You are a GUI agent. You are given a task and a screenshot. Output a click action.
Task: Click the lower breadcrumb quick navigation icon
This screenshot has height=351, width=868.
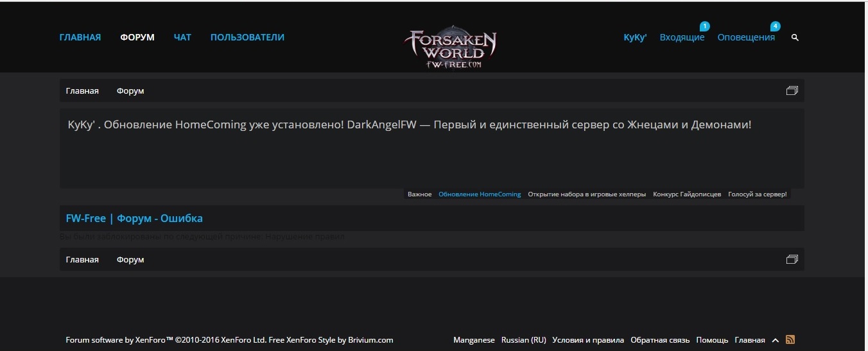tap(792, 259)
